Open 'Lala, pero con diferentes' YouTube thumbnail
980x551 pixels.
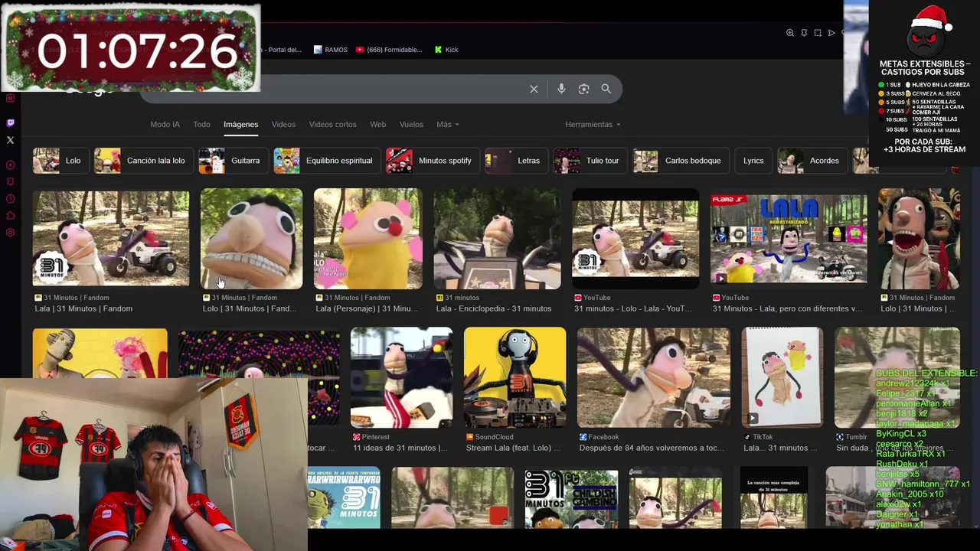pos(789,239)
